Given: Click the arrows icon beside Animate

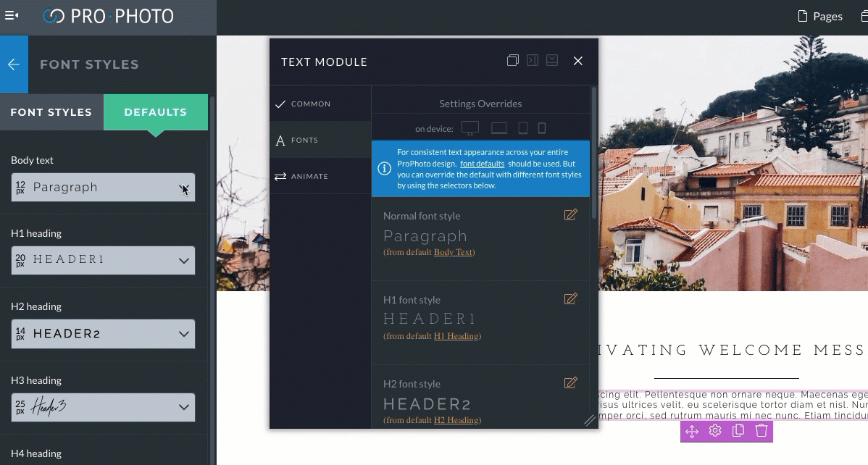Looking at the screenshot, I should (x=280, y=176).
